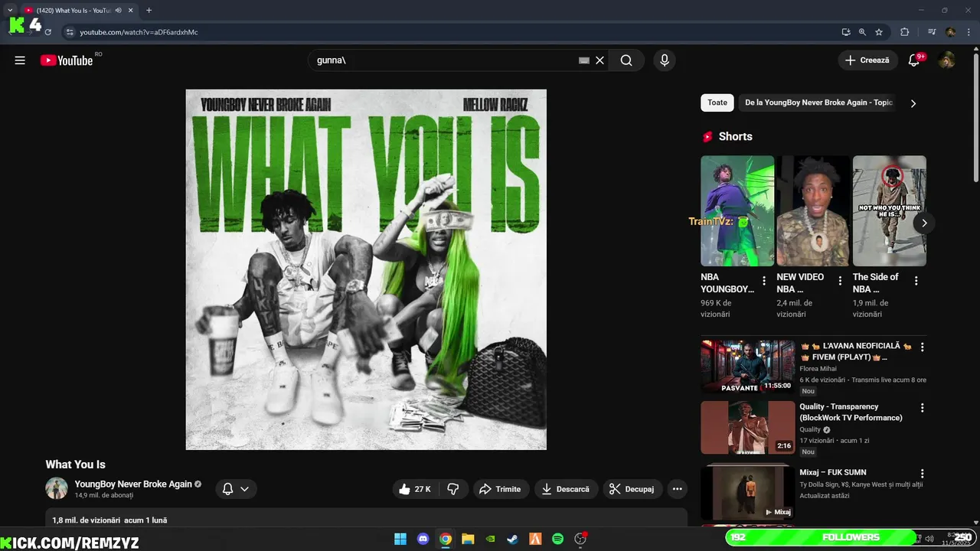The height and width of the screenshot is (551, 980).
Task: Close the What You Is YouTube tab
Action: coord(129,10)
